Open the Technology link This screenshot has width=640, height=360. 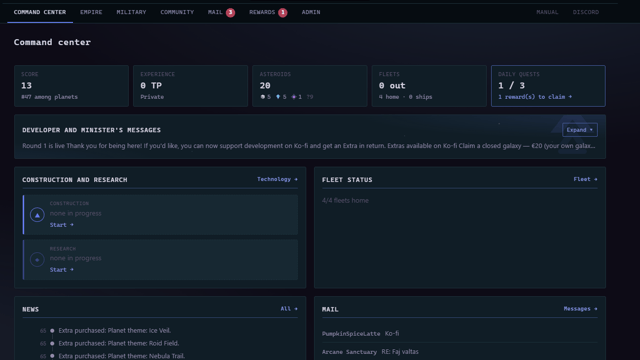coord(277,179)
